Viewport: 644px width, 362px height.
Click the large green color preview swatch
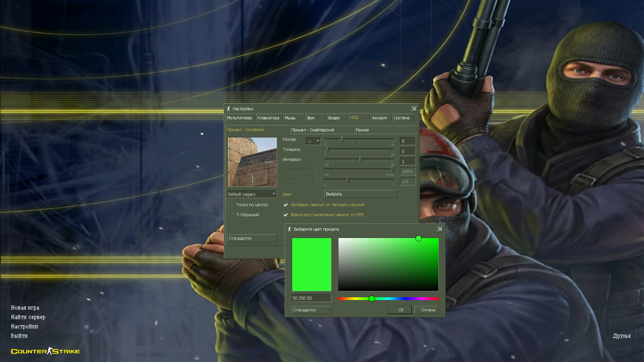pos(311,264)
